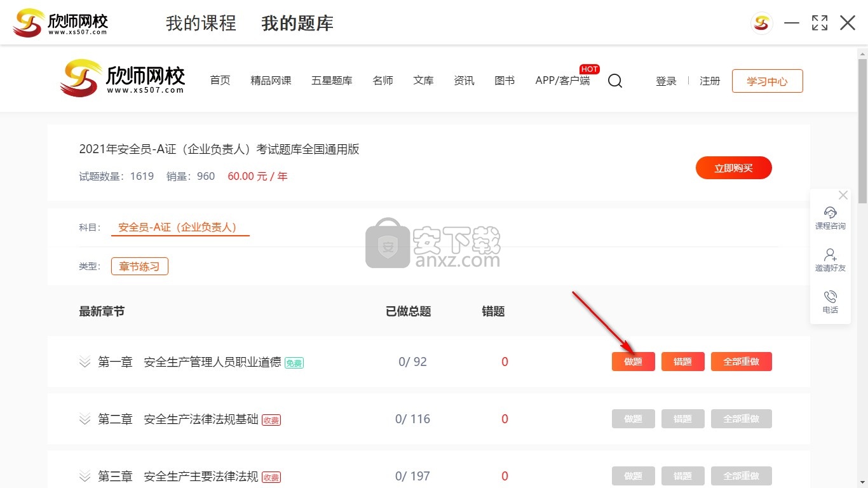Open APP/客户端 menu item
This screenshot has width=868, height=488.
pos(562,81)
